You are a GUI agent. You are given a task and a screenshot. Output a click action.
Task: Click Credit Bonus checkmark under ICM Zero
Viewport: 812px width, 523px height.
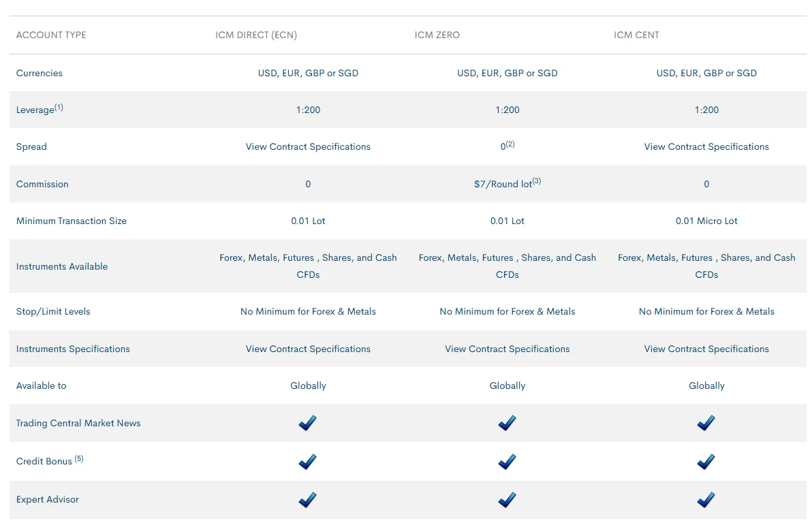coord(507,462)
